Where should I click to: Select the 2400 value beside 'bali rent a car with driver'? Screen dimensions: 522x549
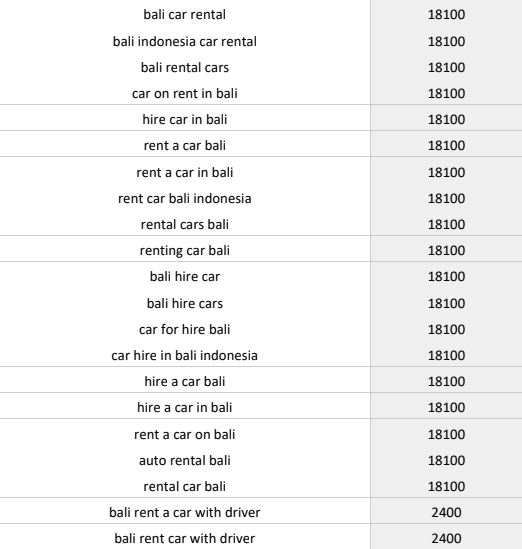click(x=446, y=512)
